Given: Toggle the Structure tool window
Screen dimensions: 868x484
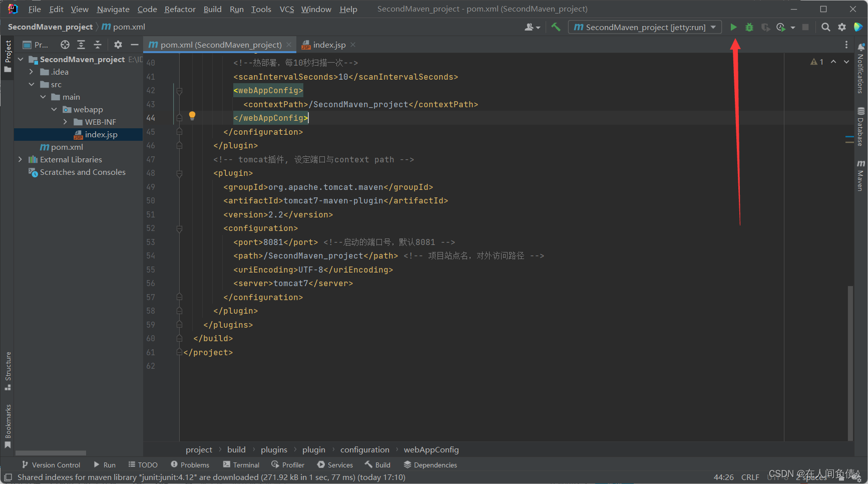Looking at the screenshot, I should tap(8, 371).
